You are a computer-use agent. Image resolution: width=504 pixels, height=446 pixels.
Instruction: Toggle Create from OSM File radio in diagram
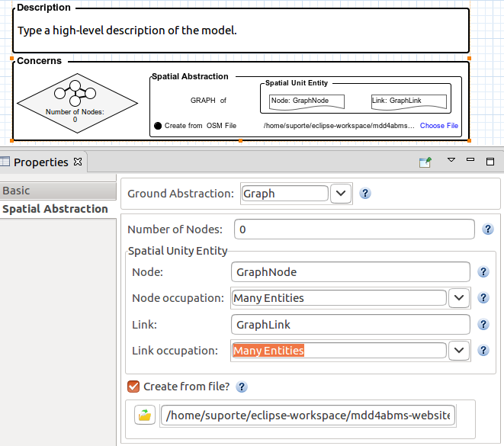[158, 126]
